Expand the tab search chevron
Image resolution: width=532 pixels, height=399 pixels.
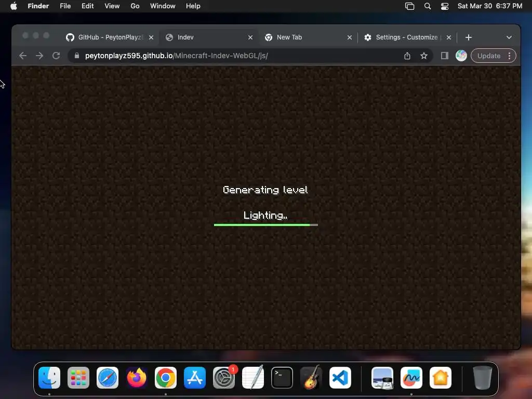point(509,37)
